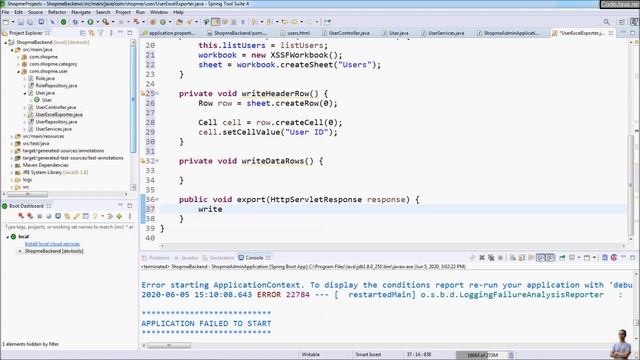Select UserExcelExporter.java in Project Explorer
Image resolution: width=640 pixels, height=360 pixels.
point(59,115)
